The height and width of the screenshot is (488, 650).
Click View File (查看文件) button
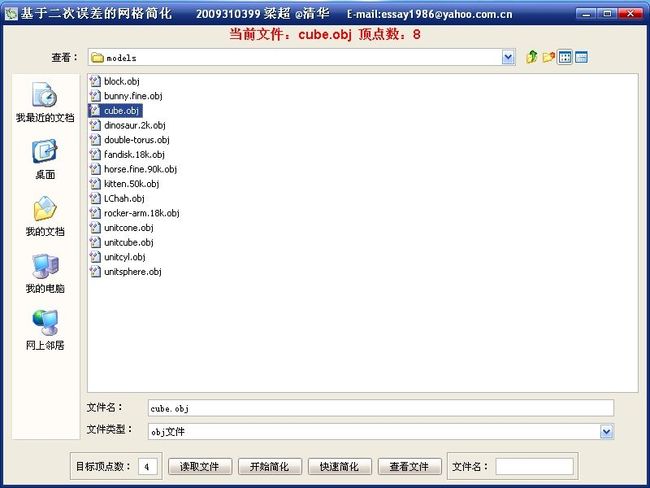[410, 466]
